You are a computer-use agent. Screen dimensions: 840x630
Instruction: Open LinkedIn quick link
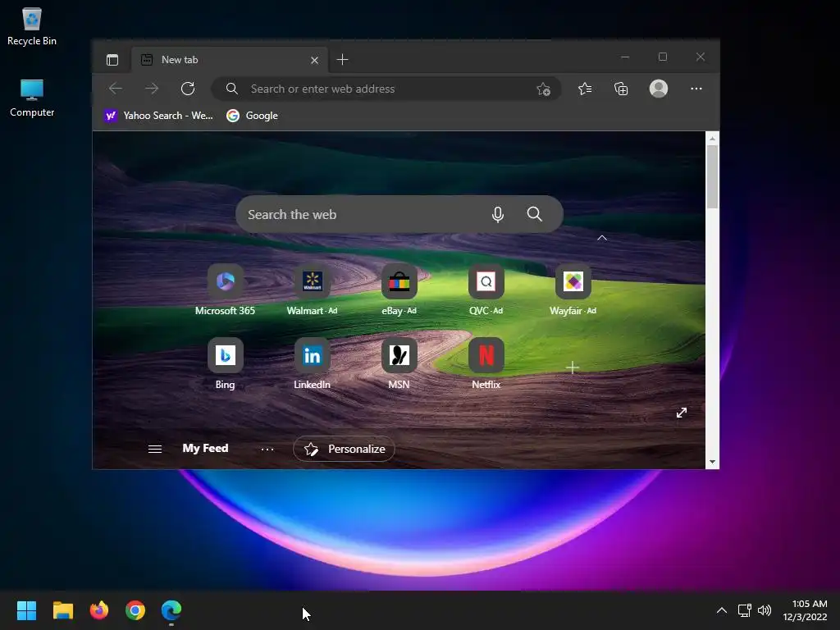(x=312, y=363)
